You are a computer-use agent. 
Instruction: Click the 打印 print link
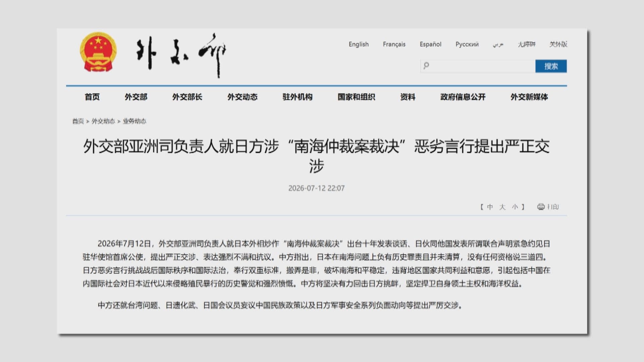553,207
